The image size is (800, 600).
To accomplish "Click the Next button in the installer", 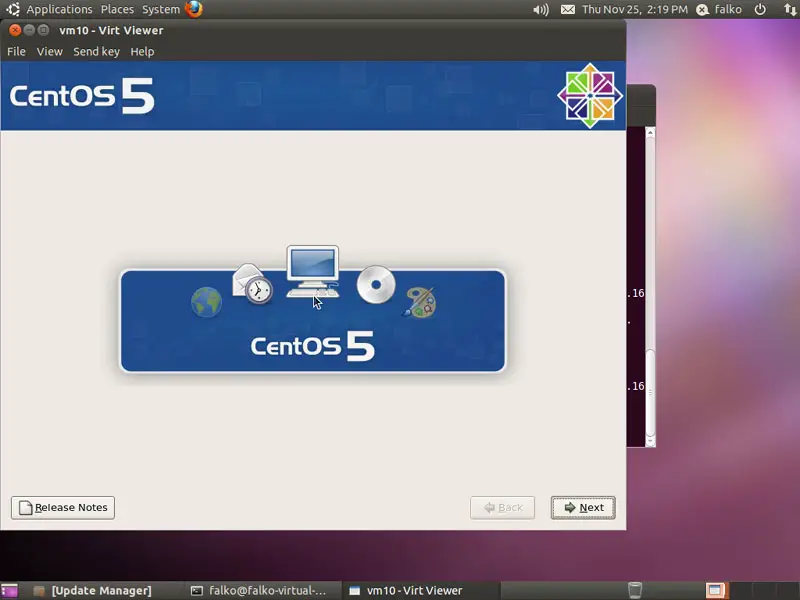I will click(583, 508).
